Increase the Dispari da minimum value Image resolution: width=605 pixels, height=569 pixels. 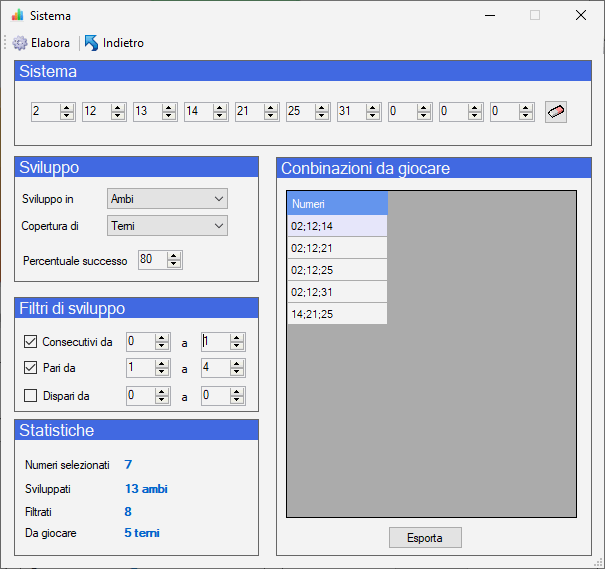(x=162, y=392)
